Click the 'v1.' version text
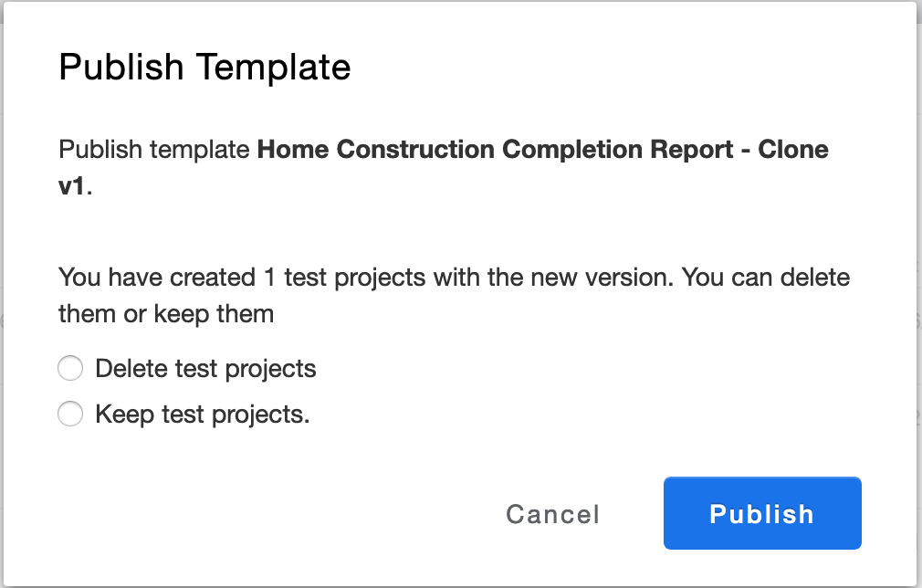Screen dimensions: 922x588 (75, 186)
